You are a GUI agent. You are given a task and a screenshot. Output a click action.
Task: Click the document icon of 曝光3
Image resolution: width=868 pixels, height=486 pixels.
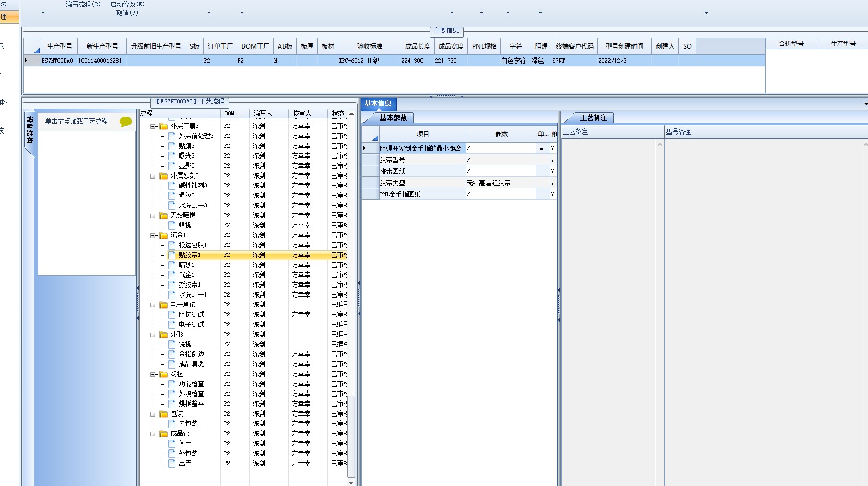coord(172,156)
